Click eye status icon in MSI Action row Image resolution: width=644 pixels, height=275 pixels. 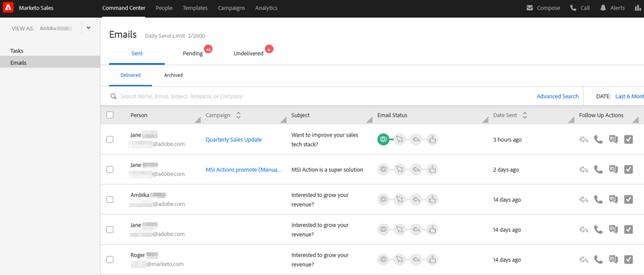click(x=383, y=169)
